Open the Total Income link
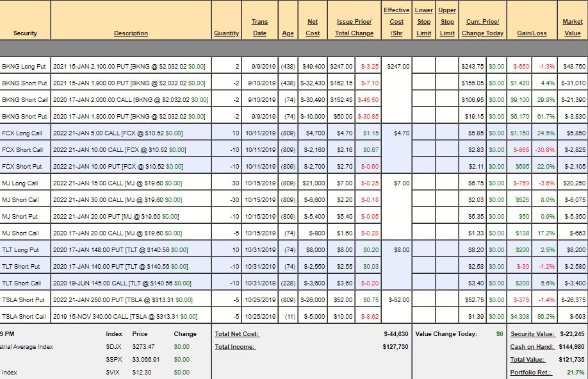The image size is (588, 379). click(235, 347)
